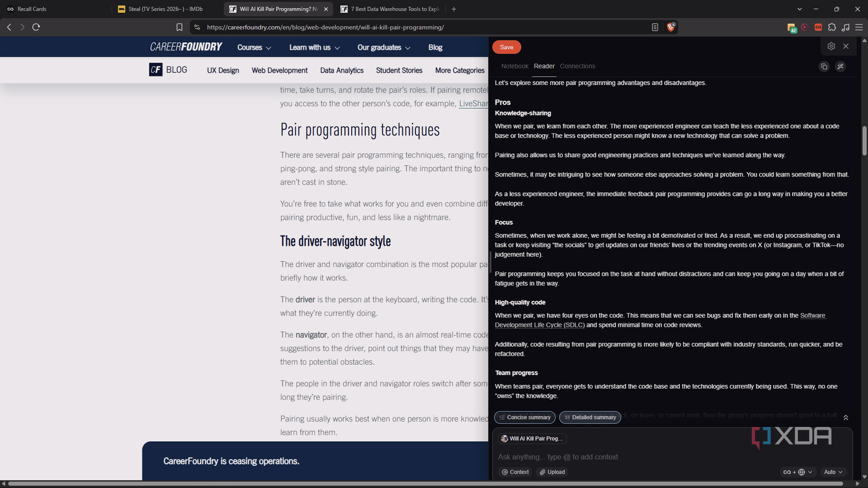Viewport: 868px width, 488px height.
Task: Open Recall panel settings gear
Action: pos(831,46)
